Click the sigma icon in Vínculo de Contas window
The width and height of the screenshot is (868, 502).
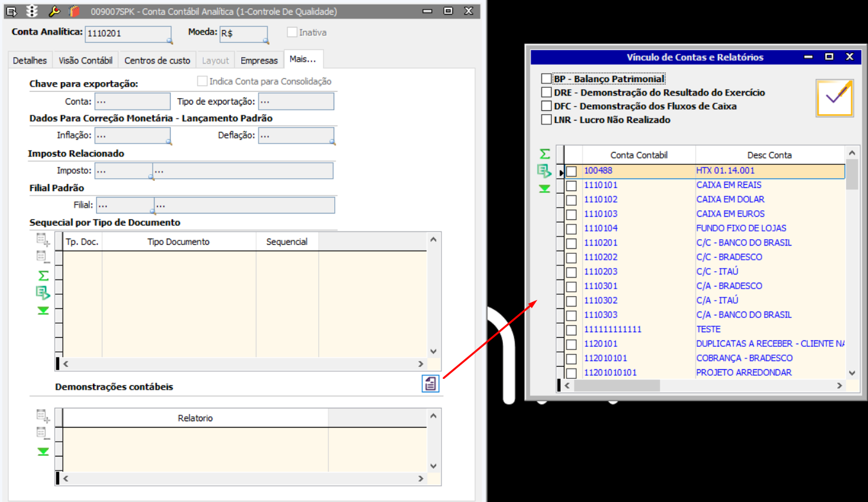545,154
